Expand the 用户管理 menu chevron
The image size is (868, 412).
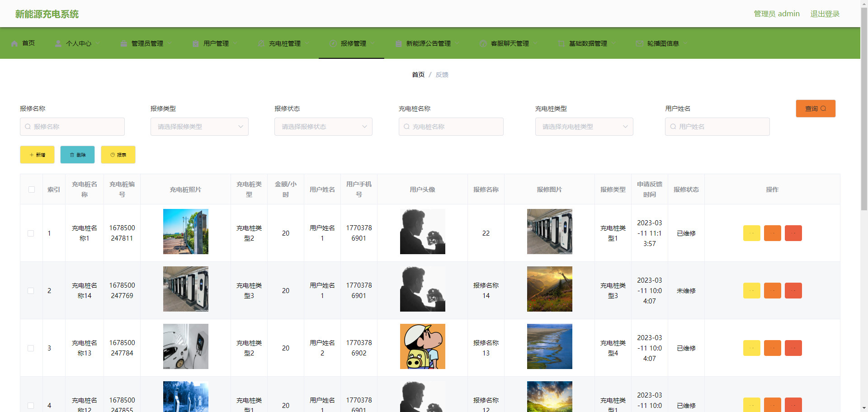235,43
